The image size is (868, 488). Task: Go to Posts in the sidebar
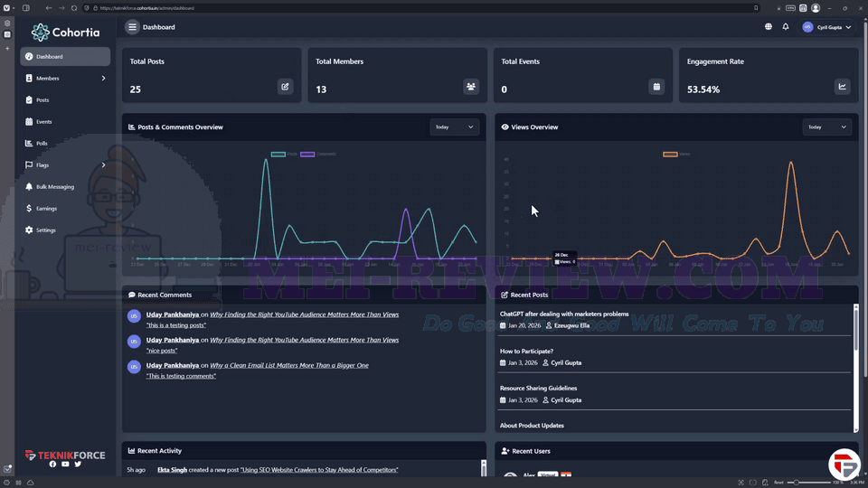[x=65, y=100]
